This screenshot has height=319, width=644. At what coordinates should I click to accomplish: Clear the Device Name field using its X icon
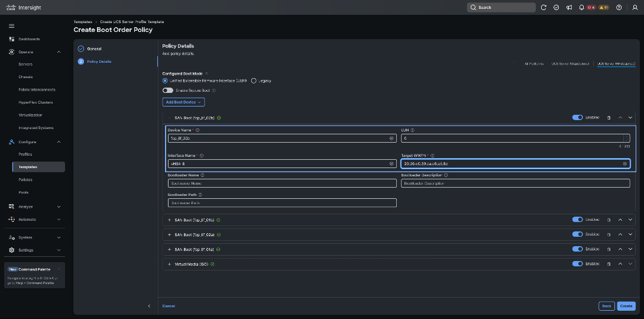click(391, 138)
